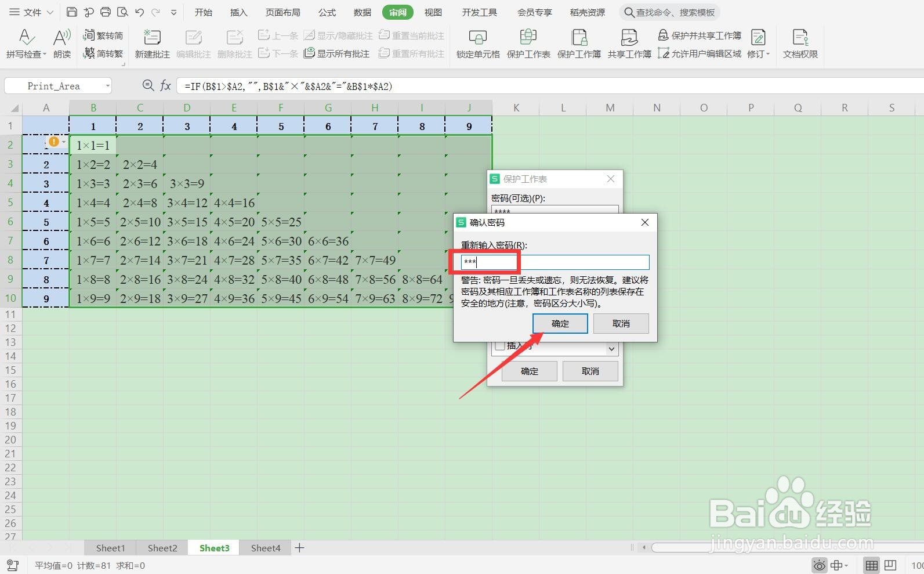924x574 pixels.
Task: Switch to Sheet4 tab
Action: click(266, 548)
